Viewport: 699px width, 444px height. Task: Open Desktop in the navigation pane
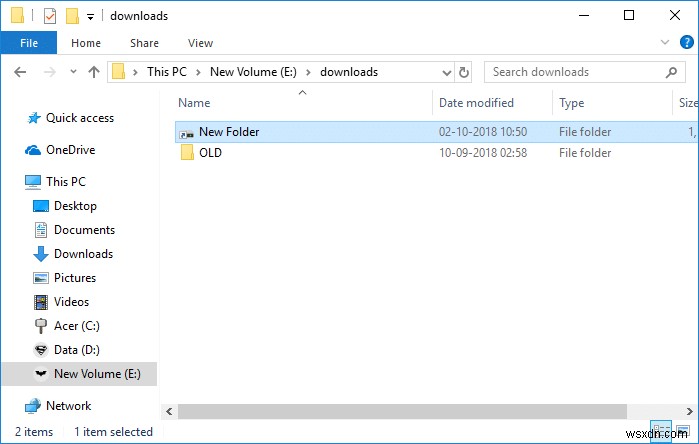pos(75,206)
